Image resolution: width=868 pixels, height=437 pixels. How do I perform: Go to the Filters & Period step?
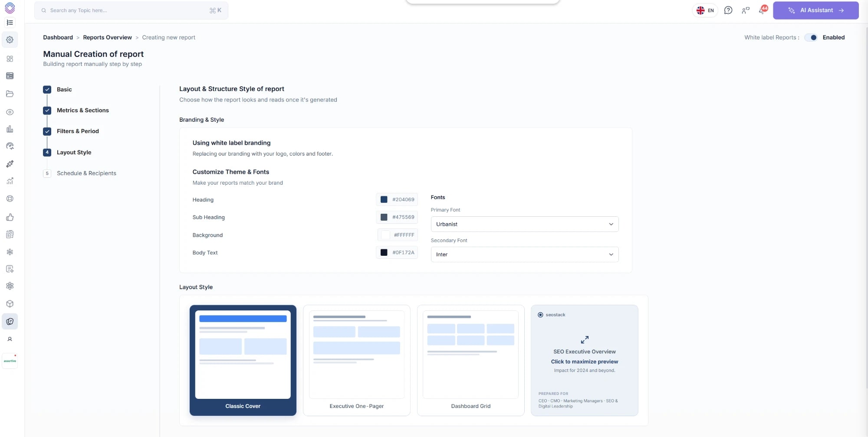[78, 131]
